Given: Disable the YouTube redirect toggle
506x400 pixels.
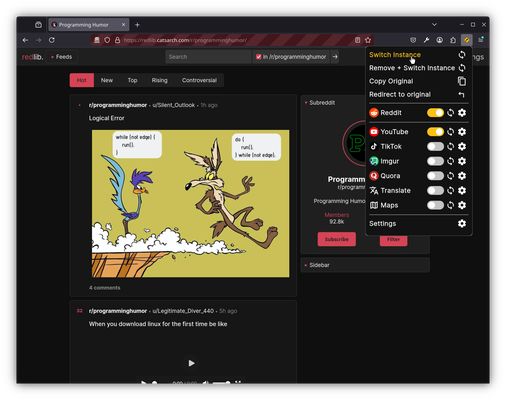Looking at the screenshot, I should 435,132.
